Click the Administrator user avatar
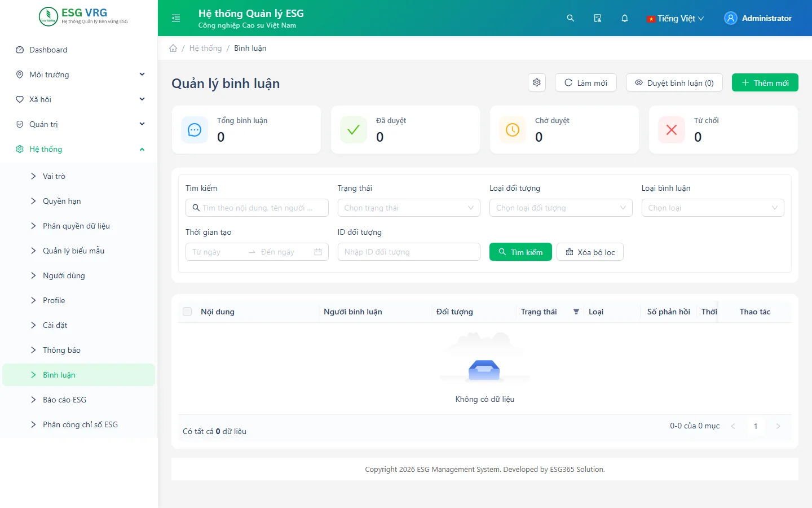The width and height of the screenshot is (812, 508). pyautogui.click(x=731, y=18)
